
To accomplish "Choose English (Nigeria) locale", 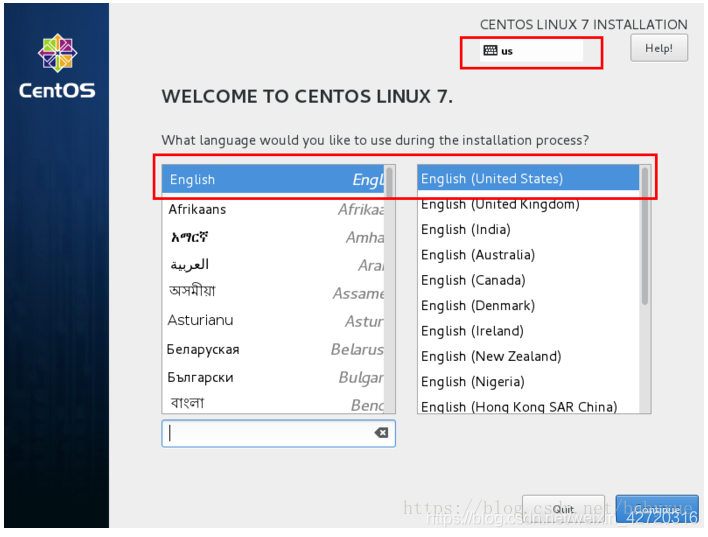I will pos(528,381).
